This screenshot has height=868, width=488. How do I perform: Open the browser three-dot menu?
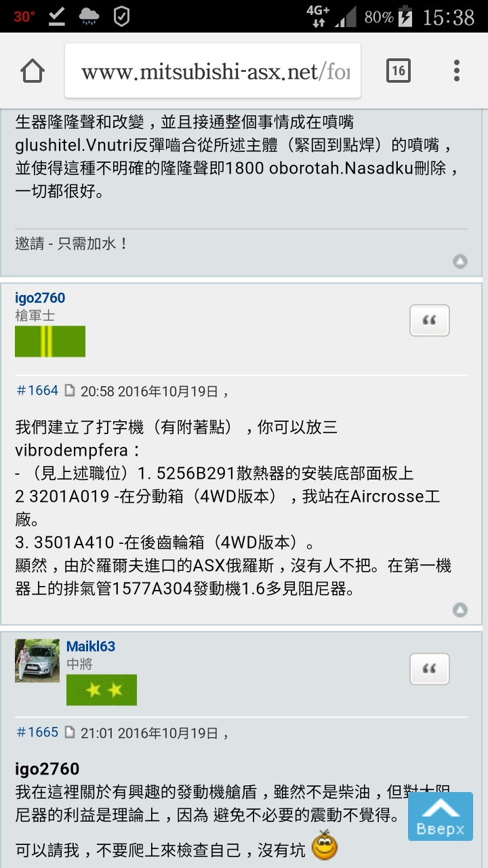(x=457, y=71)
